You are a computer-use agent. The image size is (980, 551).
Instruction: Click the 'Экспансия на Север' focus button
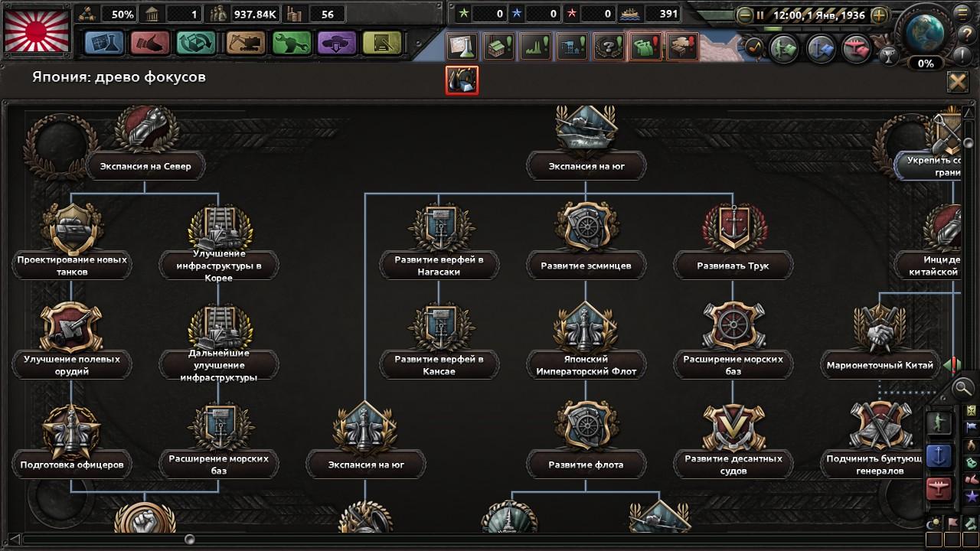click(145, 166)
